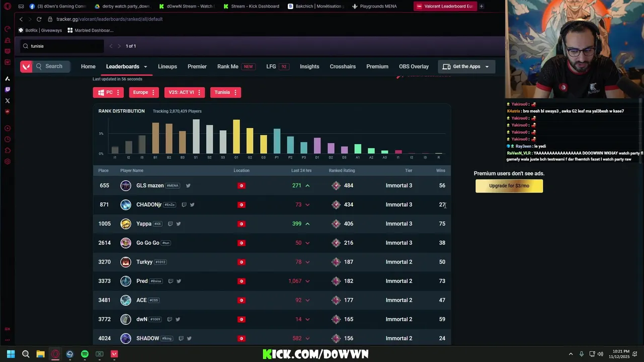Screen dimensions: 644x362
Task: Open Twitch link for CHADONjr
Action: tap(184, 205)
